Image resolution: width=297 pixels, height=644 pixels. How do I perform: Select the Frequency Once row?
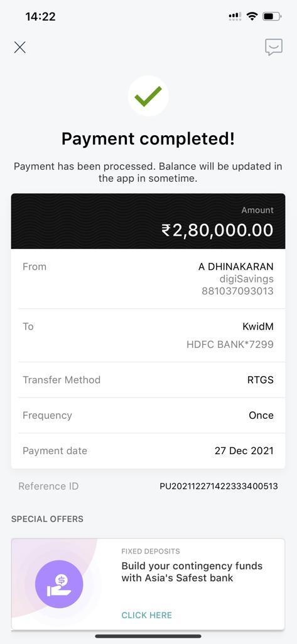[148, 415]
